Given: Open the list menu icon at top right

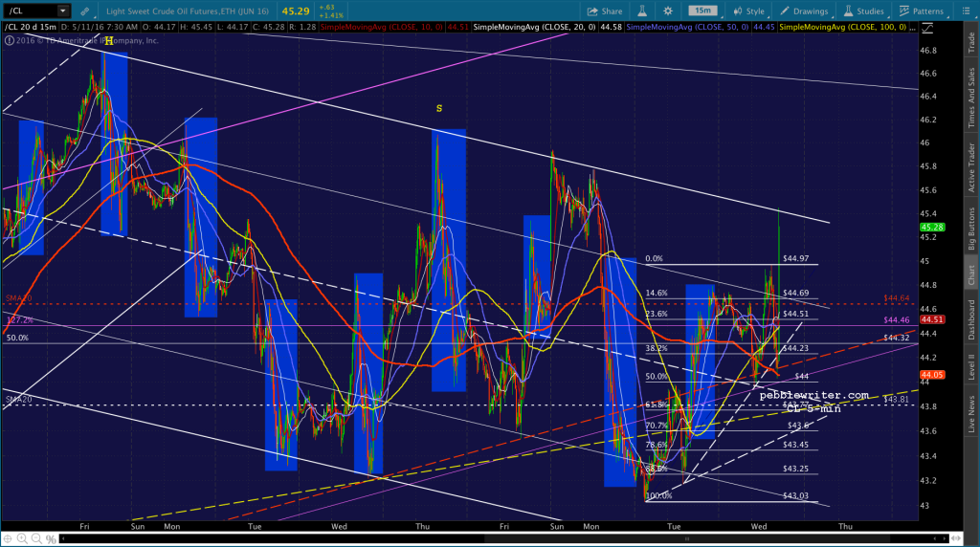Looking at the screenshot, I should click(x=966, y=11).
